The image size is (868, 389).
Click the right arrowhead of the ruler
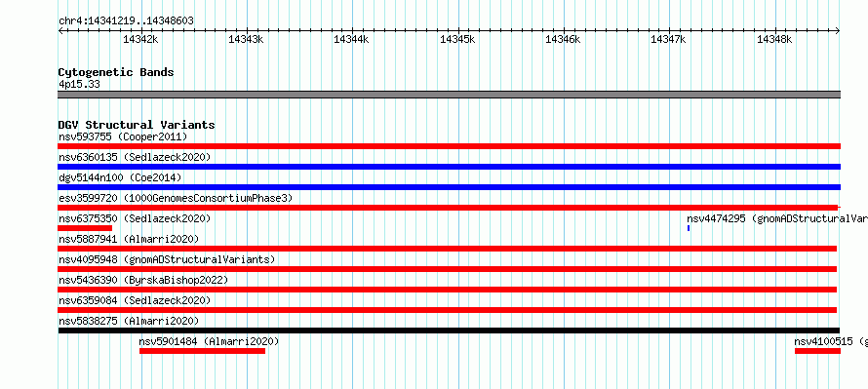click(x=838, y=30)
